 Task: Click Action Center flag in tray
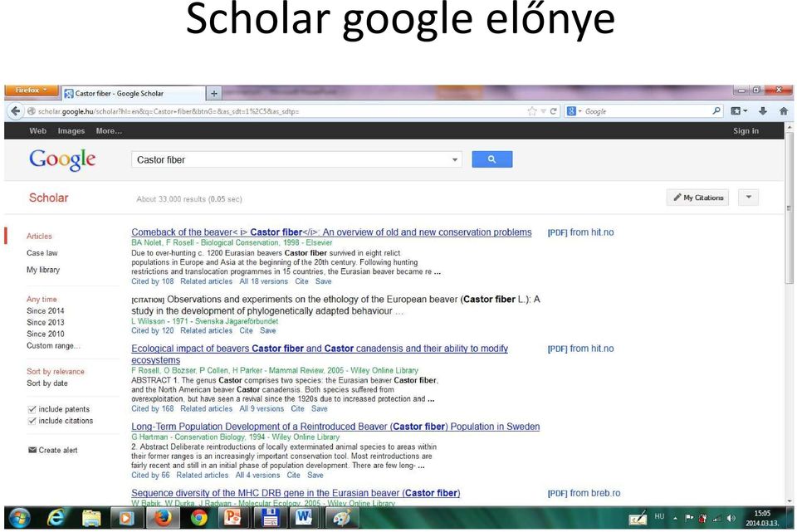pyautogui.click(x=689, y=518)
